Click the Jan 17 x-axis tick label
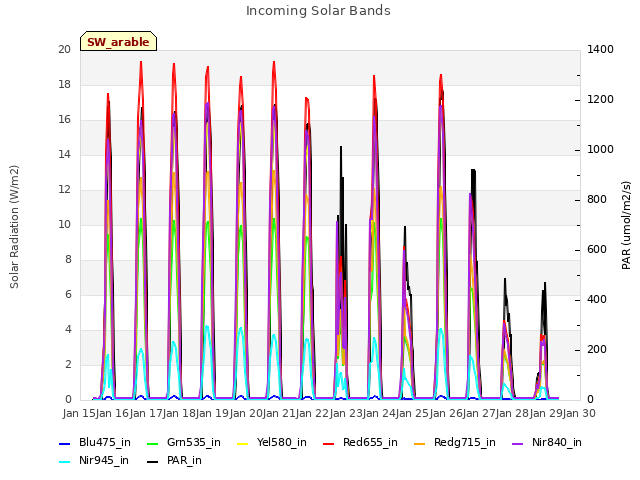The image size is (640, 480). 146,413
